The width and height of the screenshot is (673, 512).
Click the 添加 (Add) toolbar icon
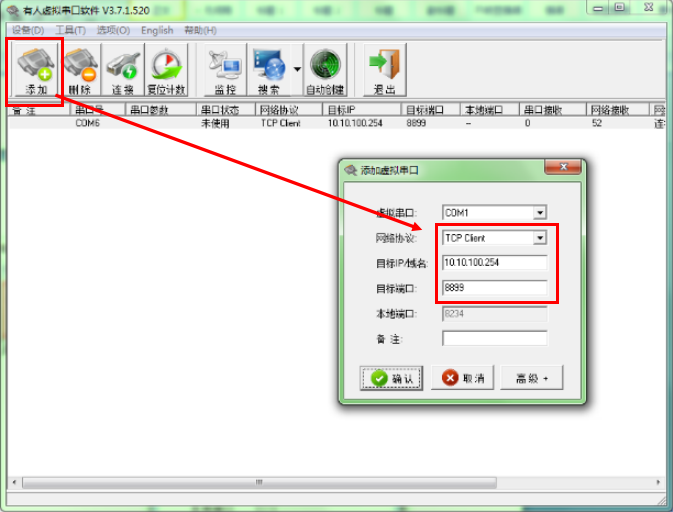point(36,70)
